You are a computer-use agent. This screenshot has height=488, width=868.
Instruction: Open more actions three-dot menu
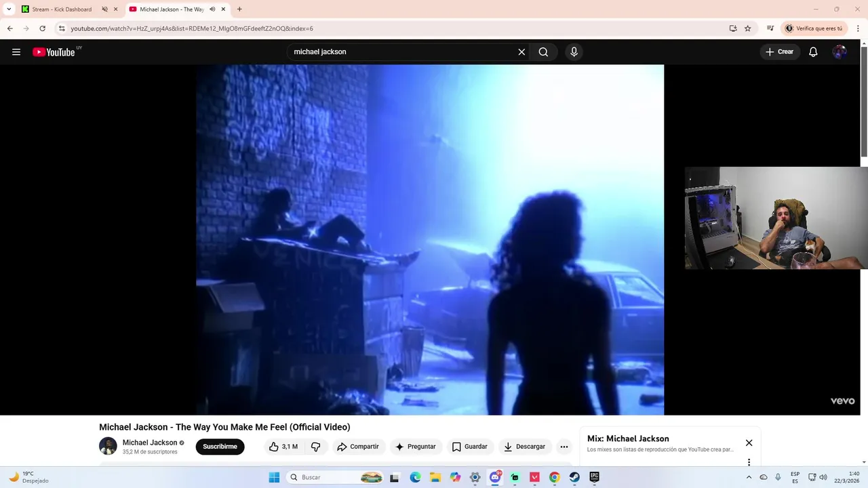tap(564, 447)
